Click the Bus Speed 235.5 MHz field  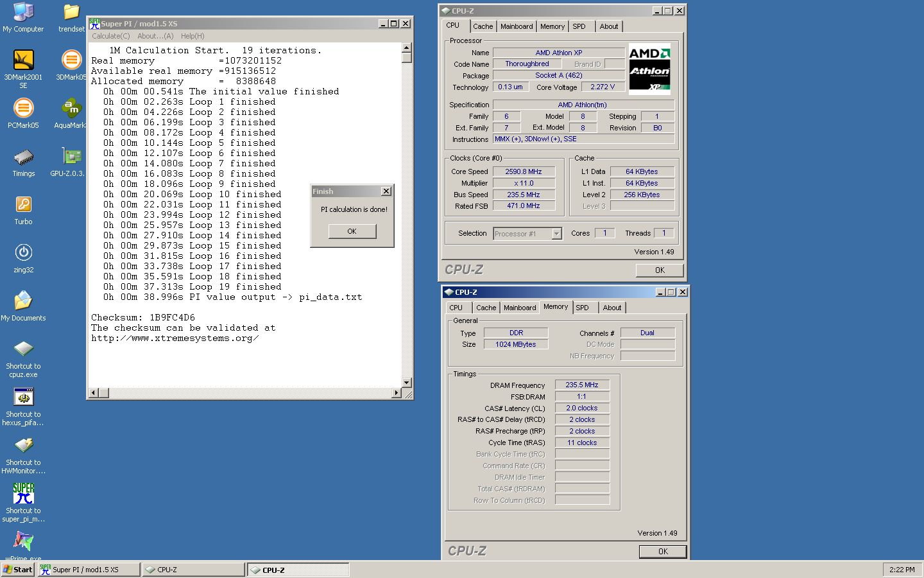click(x=524, y=195)
